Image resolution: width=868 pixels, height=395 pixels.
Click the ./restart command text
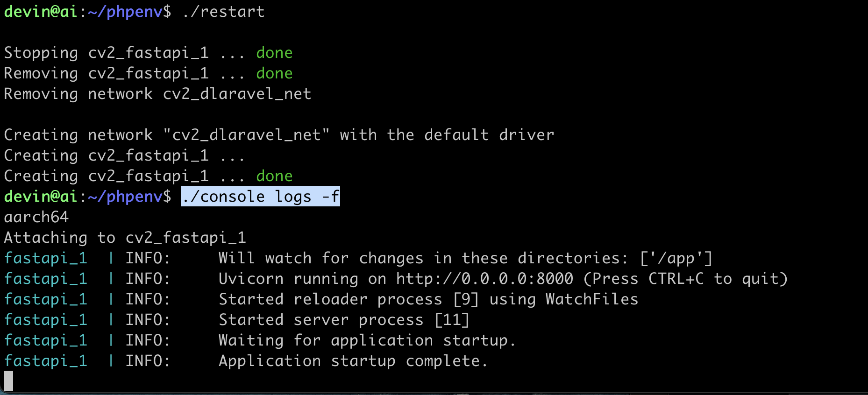pos(223,11)
